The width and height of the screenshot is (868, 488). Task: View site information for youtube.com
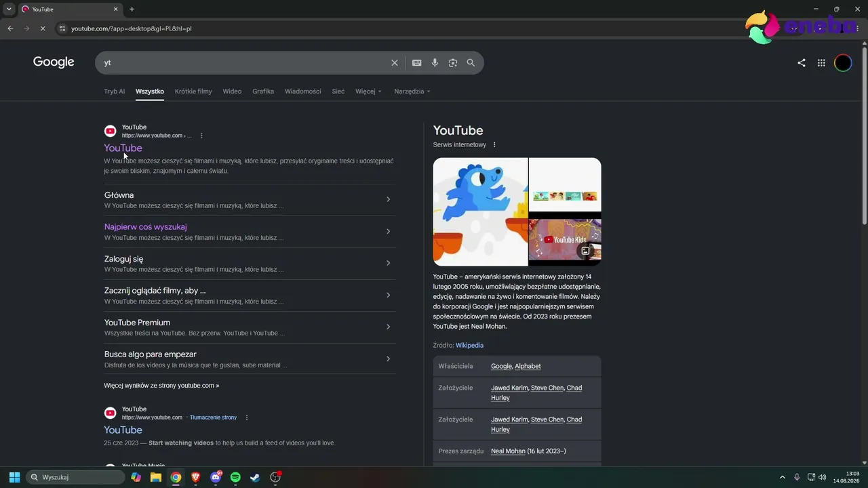62,28
